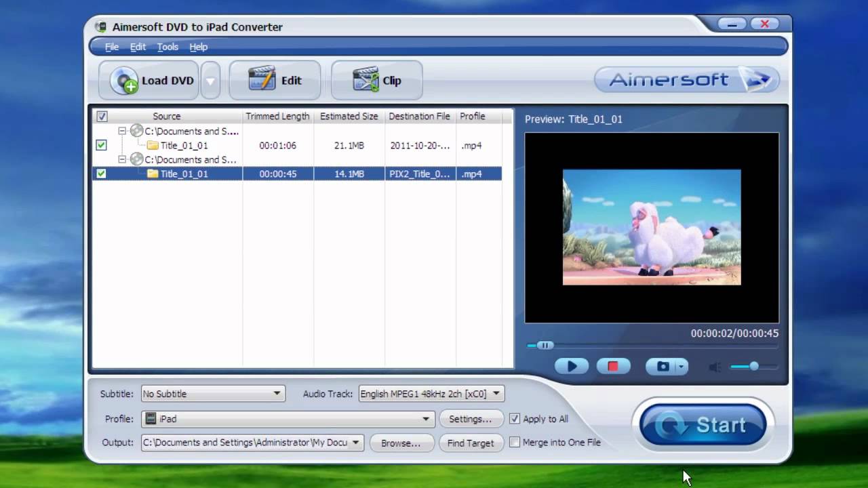Image resolution: width=868 pixels, height=488 pixels.
Task: Click the Find Target button
Action: (471, 443)
